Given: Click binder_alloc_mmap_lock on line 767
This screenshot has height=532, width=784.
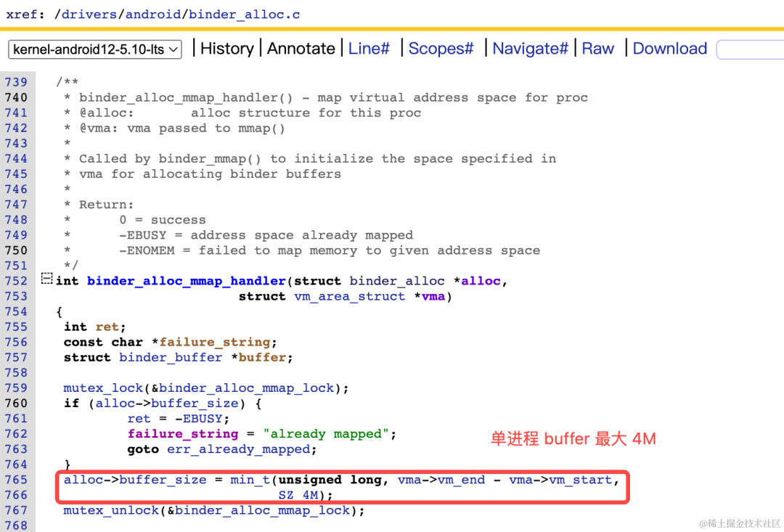Looking at the screenshot, I should pyautogui.click(x=262, y=510).
